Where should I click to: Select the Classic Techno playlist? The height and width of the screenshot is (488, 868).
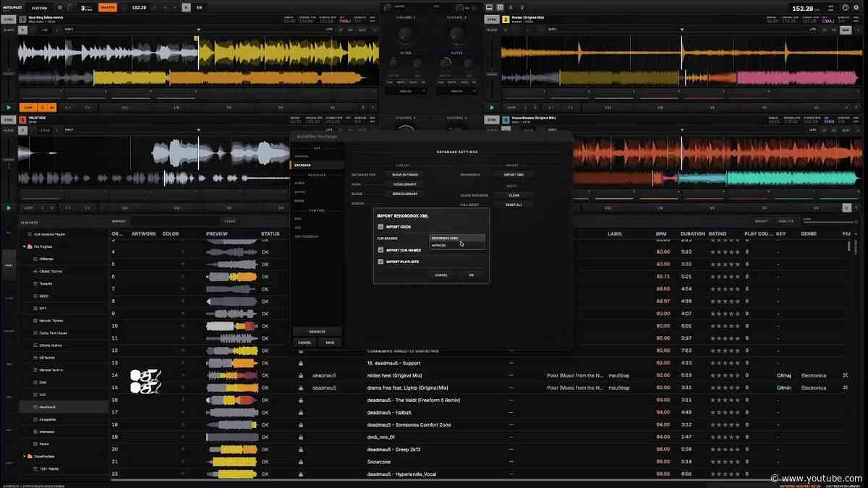[51, 270]
